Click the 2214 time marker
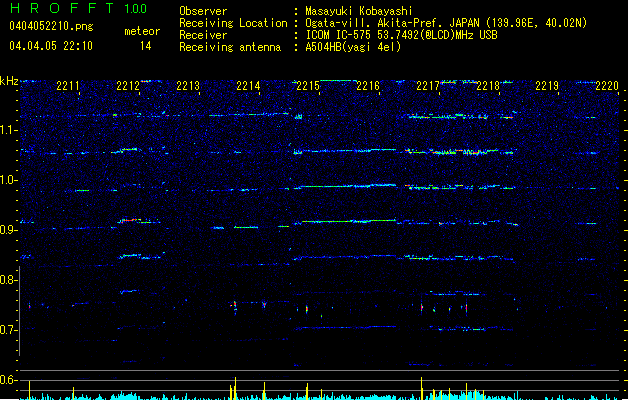 (248, 86)
